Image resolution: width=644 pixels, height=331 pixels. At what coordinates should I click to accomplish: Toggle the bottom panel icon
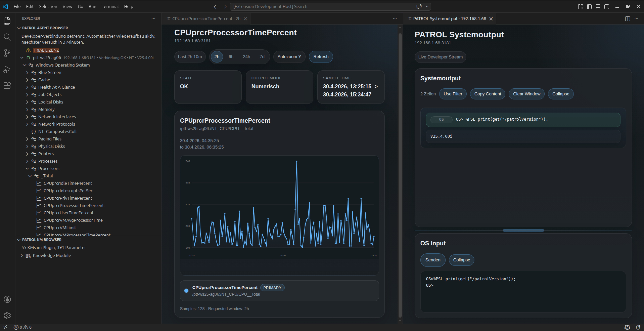(x=598, y=7)
